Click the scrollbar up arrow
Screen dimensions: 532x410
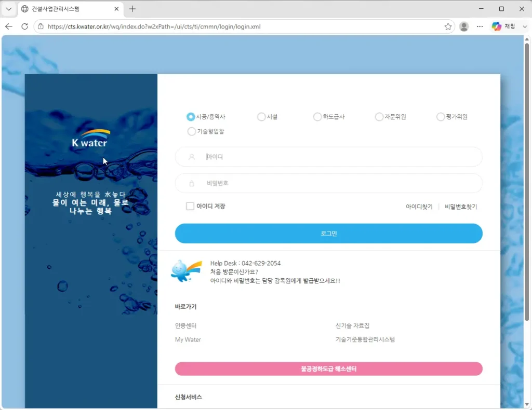pyautogui.click(x=527, y=39)
